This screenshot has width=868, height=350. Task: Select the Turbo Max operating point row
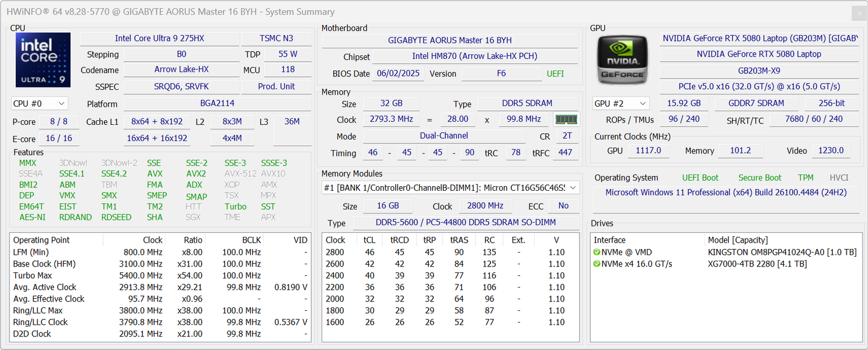33,275
